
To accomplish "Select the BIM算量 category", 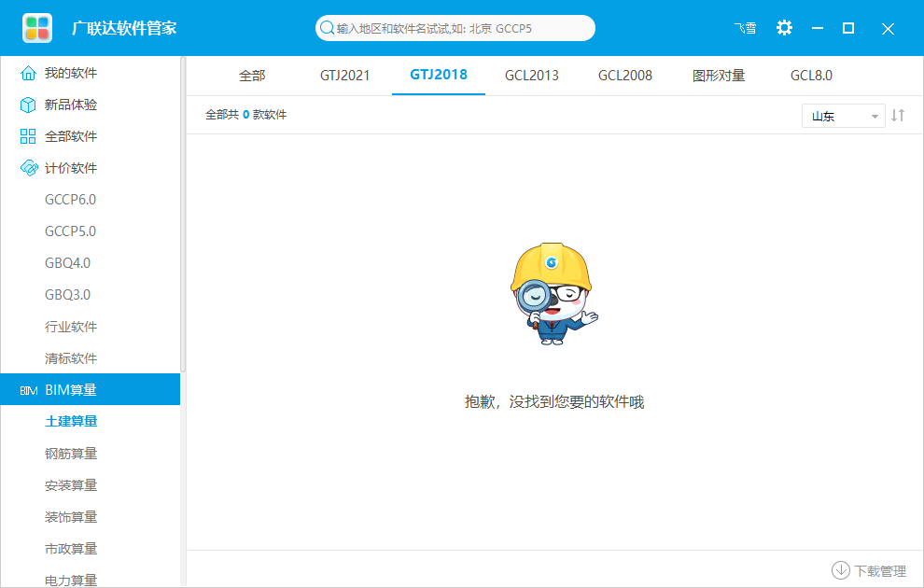I will point(91,389).
